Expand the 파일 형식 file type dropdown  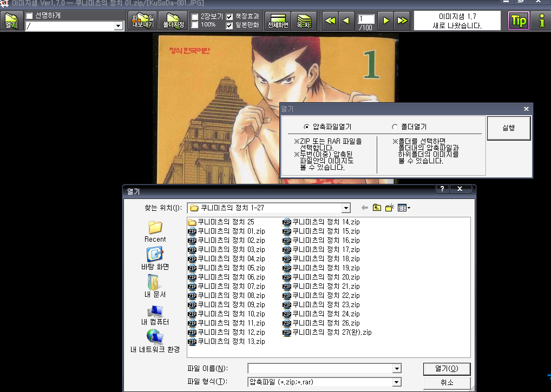tap(397, 382)
